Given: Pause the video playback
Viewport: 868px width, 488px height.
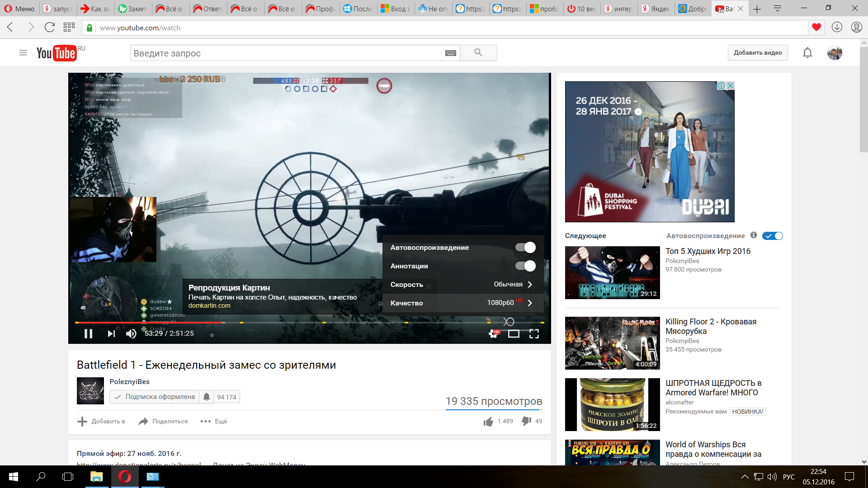Looking at the screenshot, I should (x=88, y=334).
